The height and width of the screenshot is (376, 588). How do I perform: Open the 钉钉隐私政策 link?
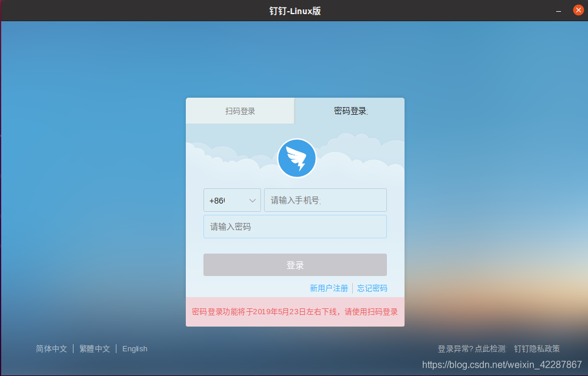pos(537,349)
